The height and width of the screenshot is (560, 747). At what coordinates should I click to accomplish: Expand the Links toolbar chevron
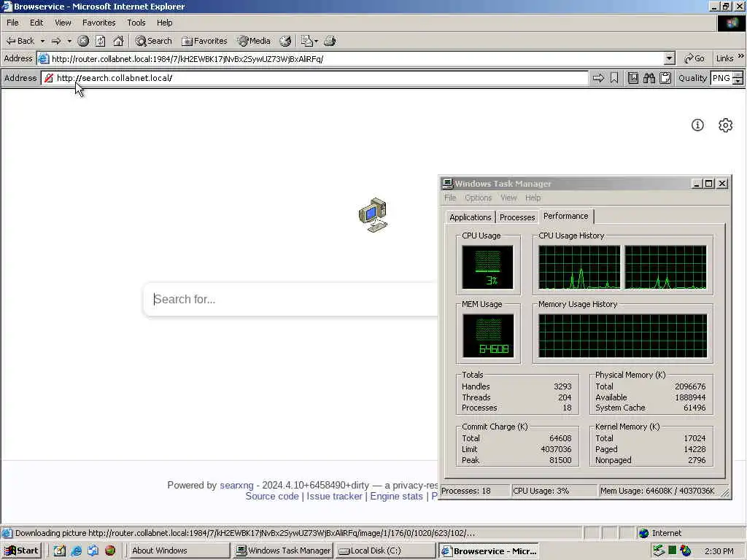pos(741,56)
